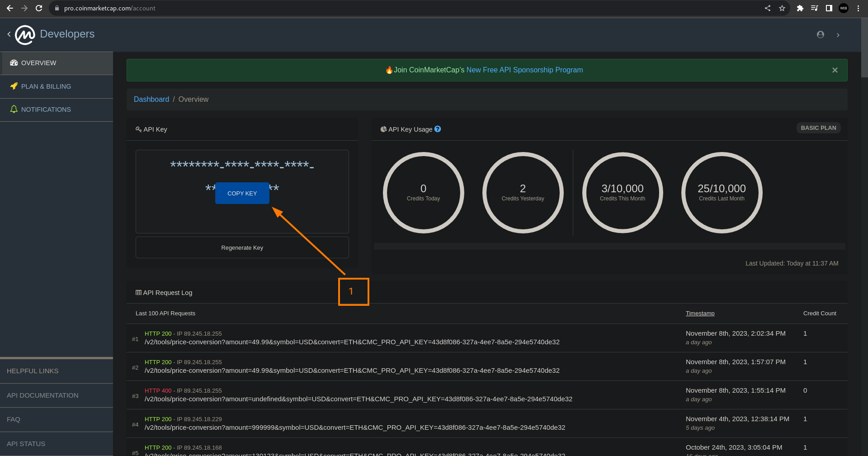Dismiss the sponsorship banner
The image size is (868, 456).
835,70
